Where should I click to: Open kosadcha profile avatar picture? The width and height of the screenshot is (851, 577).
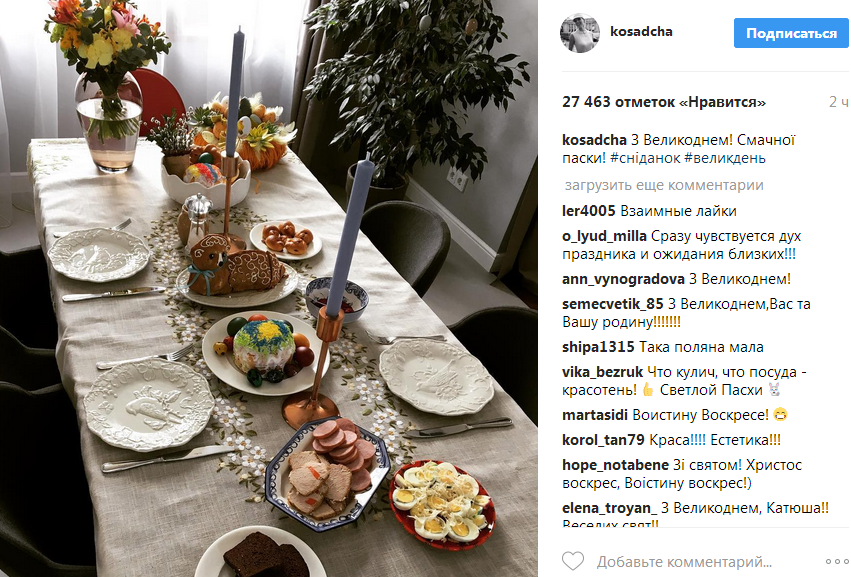click(x=580, y=33)
